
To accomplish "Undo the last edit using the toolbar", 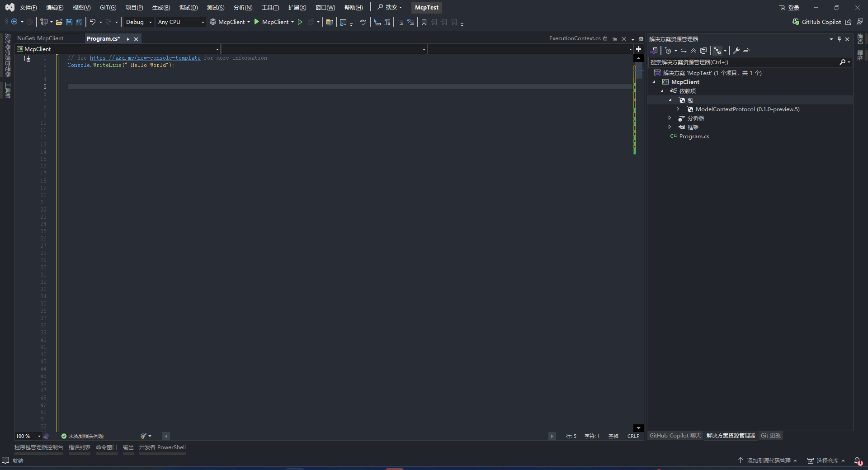I will (x=93, y=22).
